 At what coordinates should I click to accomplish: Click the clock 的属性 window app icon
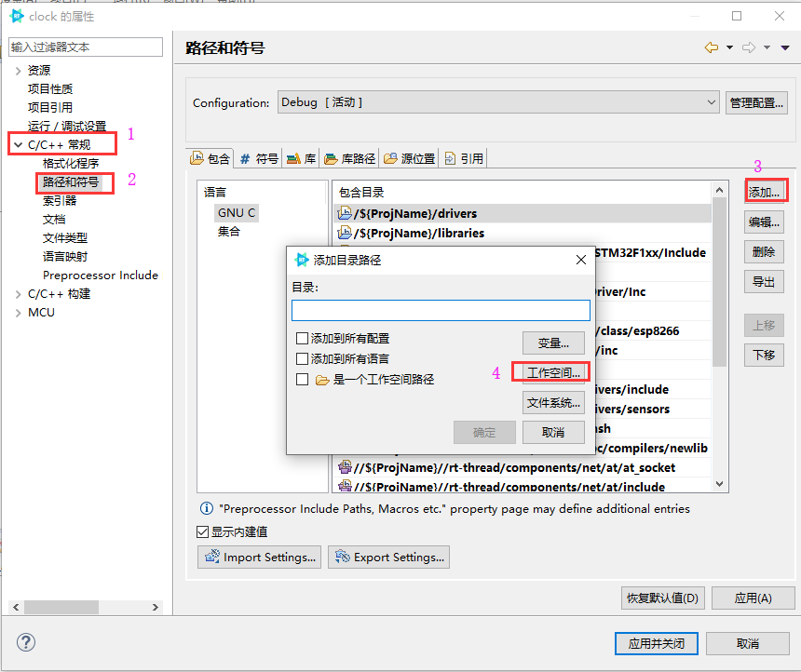[17, 17]
